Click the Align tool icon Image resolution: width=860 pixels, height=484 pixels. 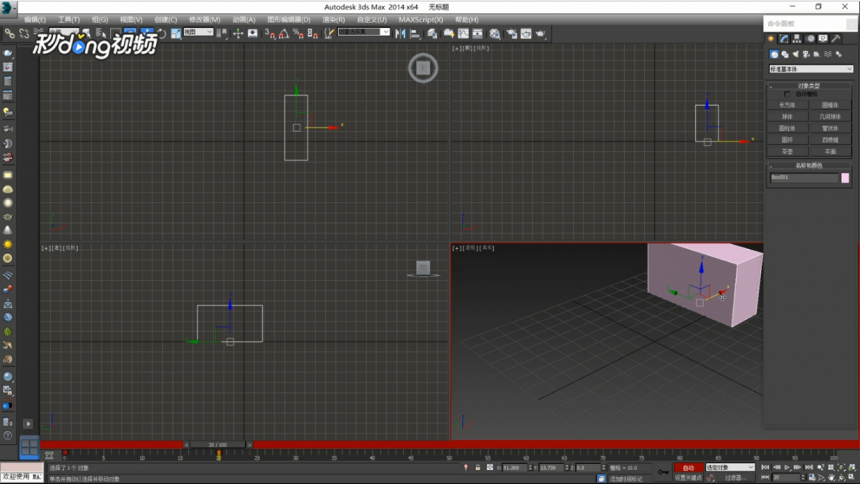coord(415,33)
